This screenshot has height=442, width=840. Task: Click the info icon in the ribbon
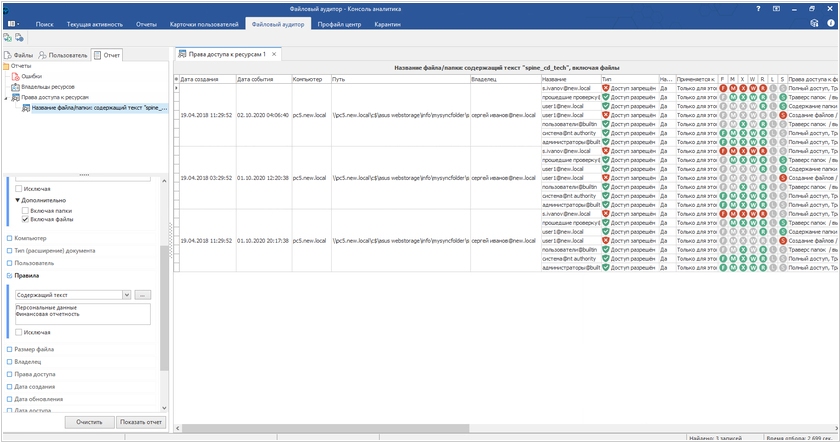830,22
